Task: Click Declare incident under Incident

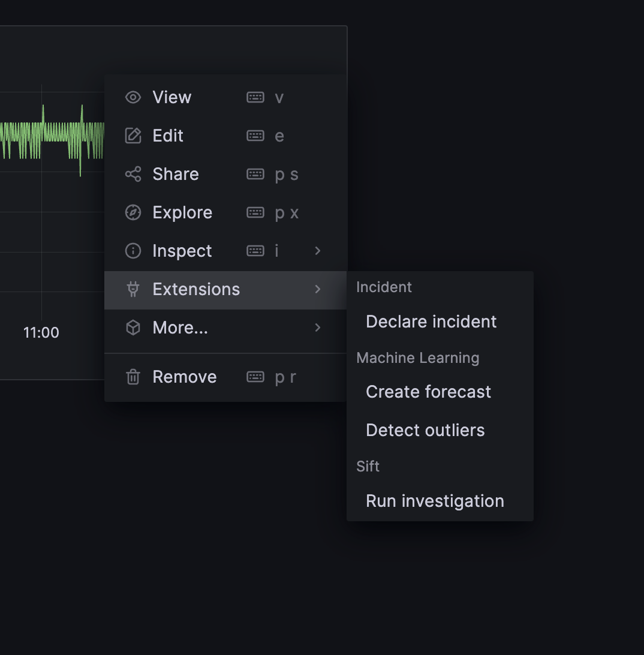Action: [431, 322]
